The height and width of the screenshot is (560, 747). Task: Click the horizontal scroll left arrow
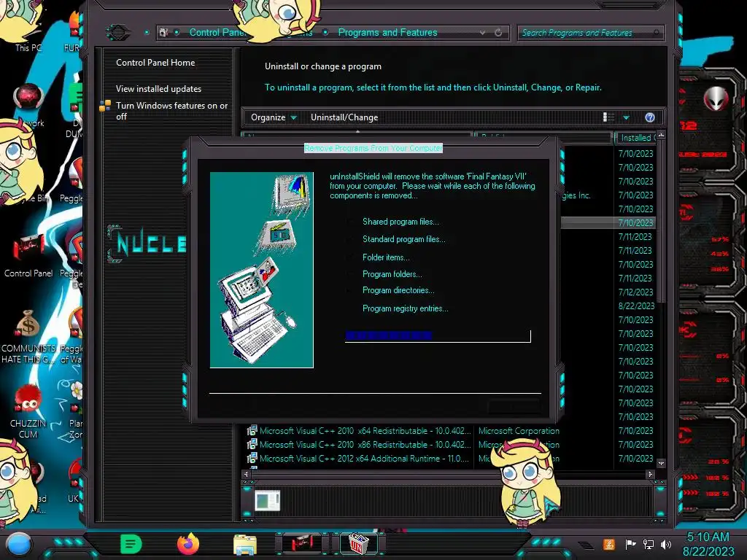click(247, 474)
